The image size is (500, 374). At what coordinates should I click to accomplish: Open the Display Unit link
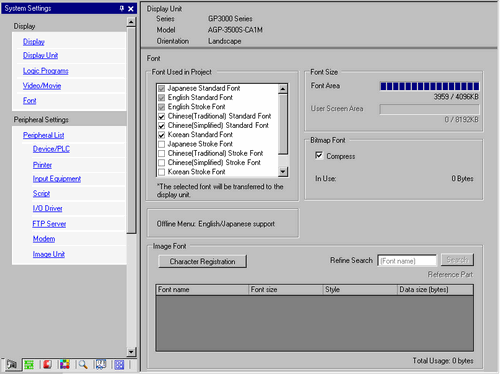coord(40,55)
